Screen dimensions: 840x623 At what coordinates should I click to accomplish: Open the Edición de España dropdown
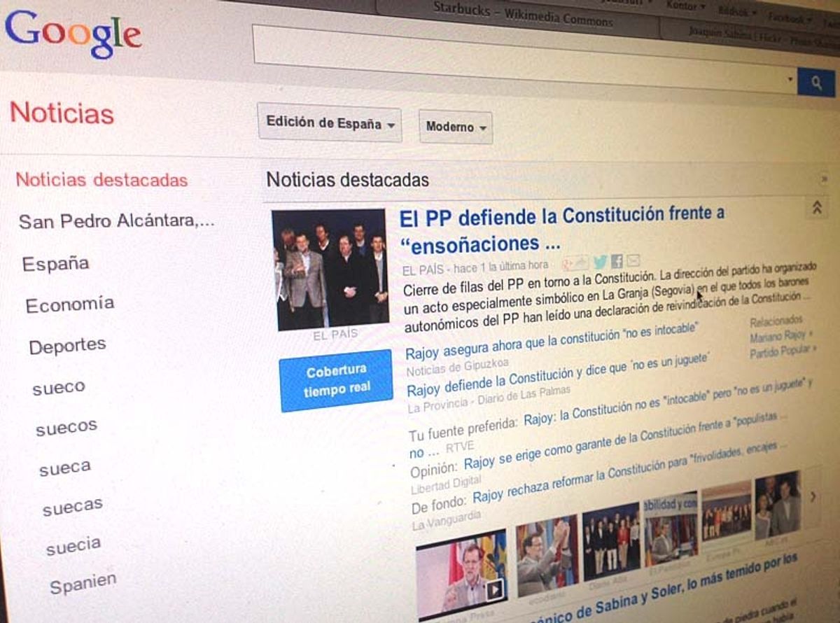pos(330,123)
